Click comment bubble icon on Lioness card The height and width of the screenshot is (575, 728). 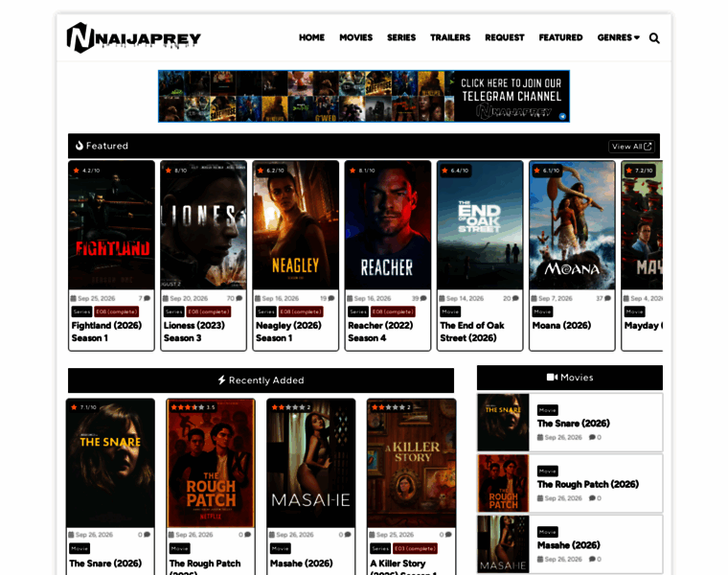[x=239, y=298]
